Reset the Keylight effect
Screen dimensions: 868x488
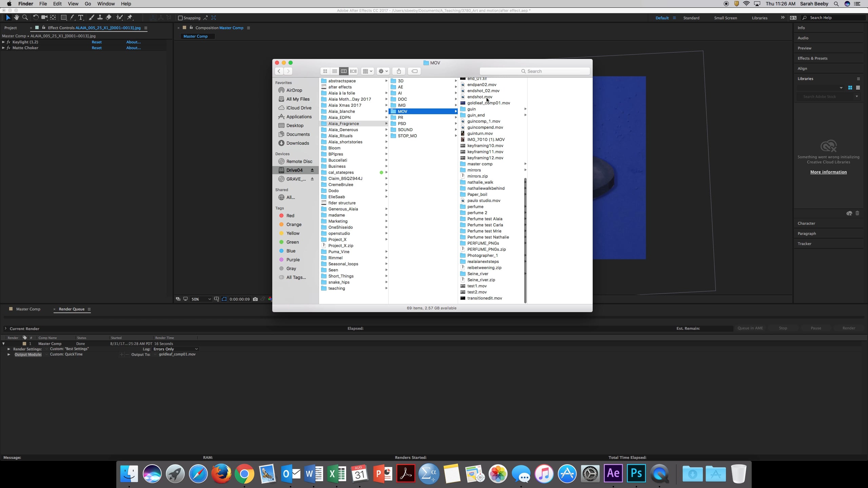(x=97, y=42)
